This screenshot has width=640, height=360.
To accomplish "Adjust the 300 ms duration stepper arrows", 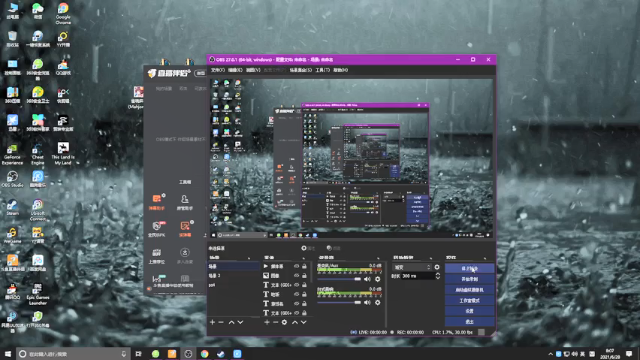I will point(438,276).
